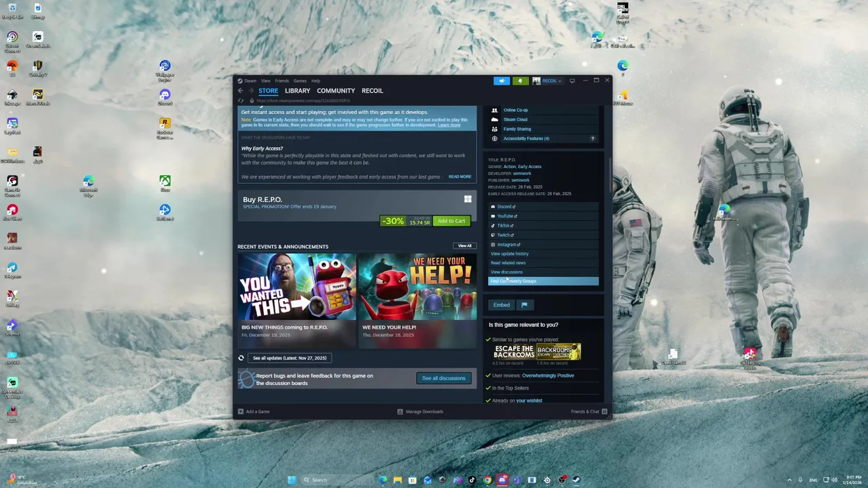This screenshot has width=868, height=488.
Task: Click Read related news
Action: pos(508,263)
